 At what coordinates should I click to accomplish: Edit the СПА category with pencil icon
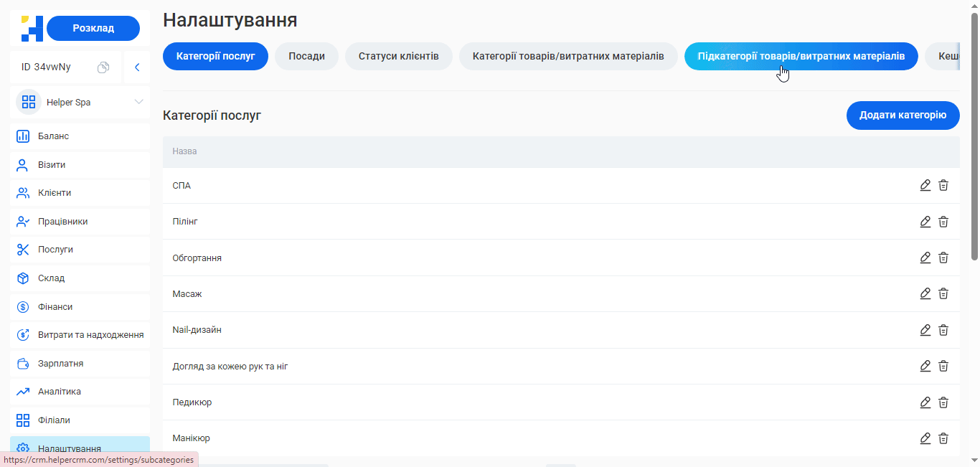(x=925, y=185)
